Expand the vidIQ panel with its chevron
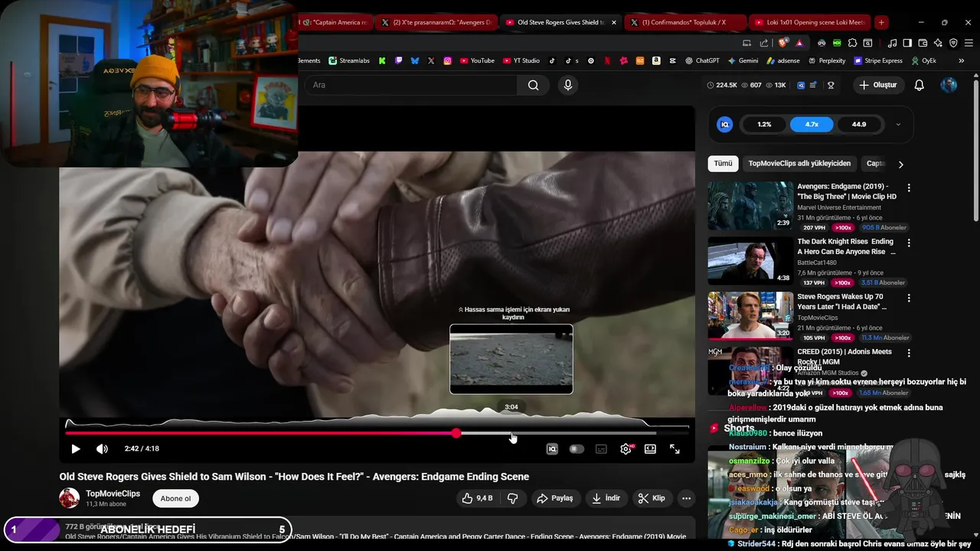The image size is (980, 551). point(898,124)
